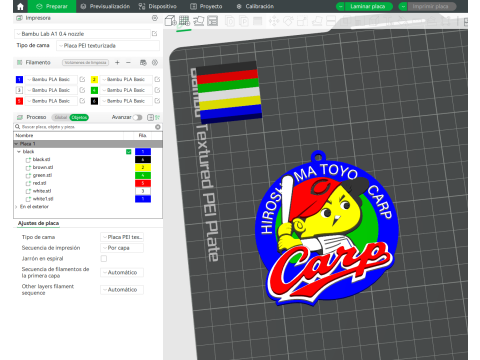Switch to the Dispositivo tab
Image resolution: width=480 pixels, height=360 pixels.
[158, 6]
